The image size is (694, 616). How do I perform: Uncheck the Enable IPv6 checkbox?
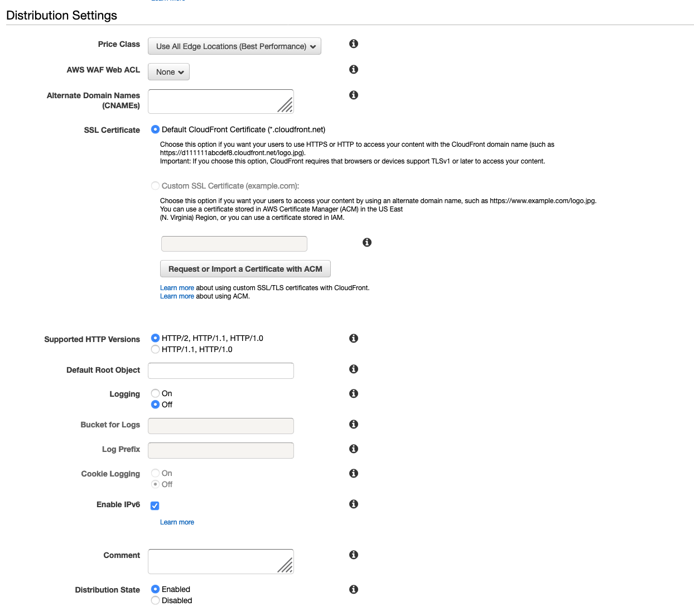coord(155,506)
